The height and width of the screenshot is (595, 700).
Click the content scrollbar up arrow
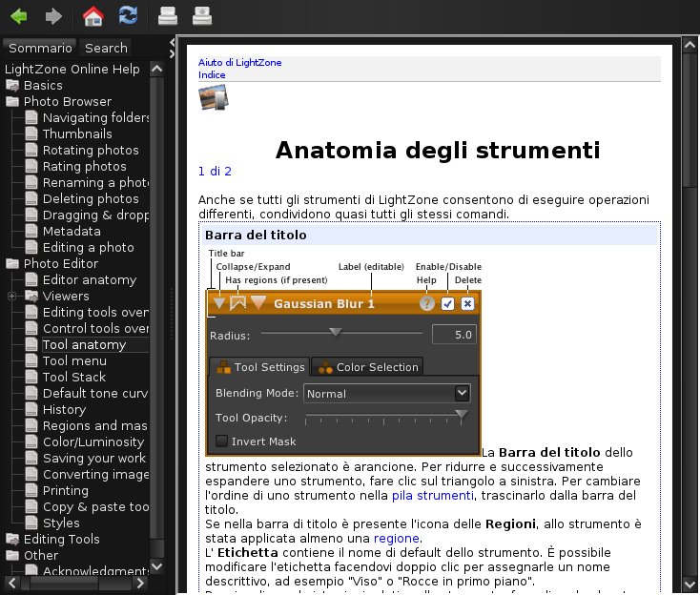tap(690, 45)
